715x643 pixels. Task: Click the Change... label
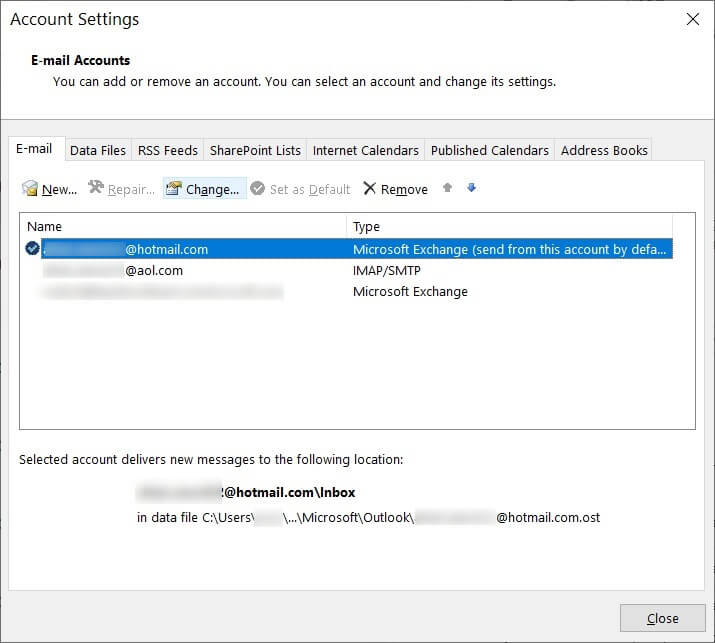(212, 189)
